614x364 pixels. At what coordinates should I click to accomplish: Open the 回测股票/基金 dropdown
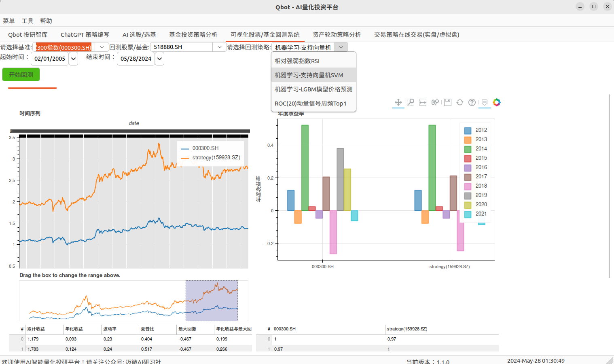pyautogui.click(x=219, y=47)
